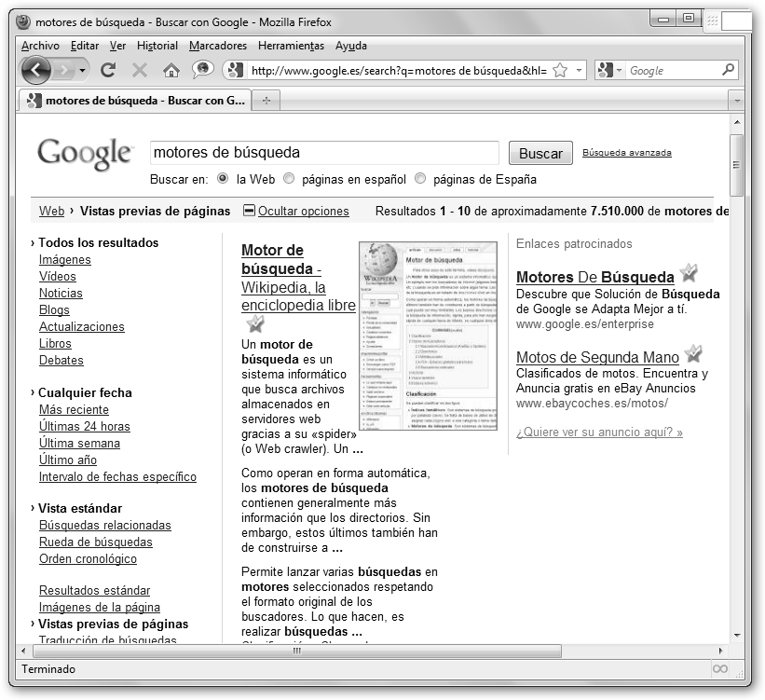Open the Herramientas menu

coord(291,46)
